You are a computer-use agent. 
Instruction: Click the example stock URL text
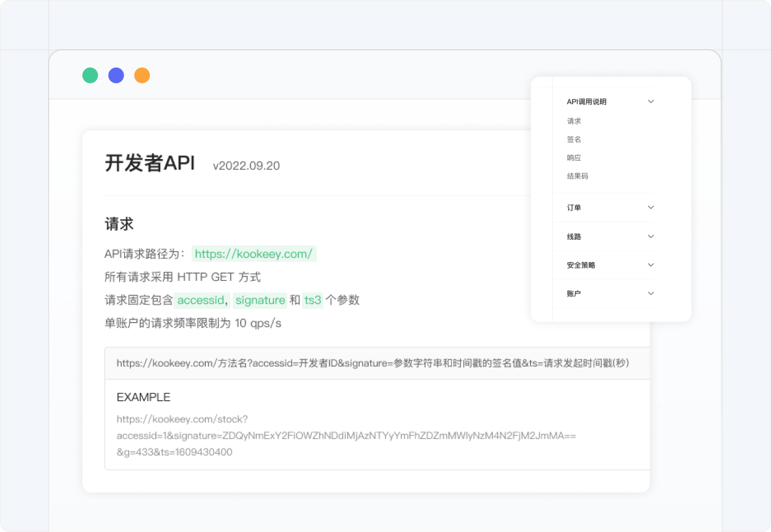(345, 435)
